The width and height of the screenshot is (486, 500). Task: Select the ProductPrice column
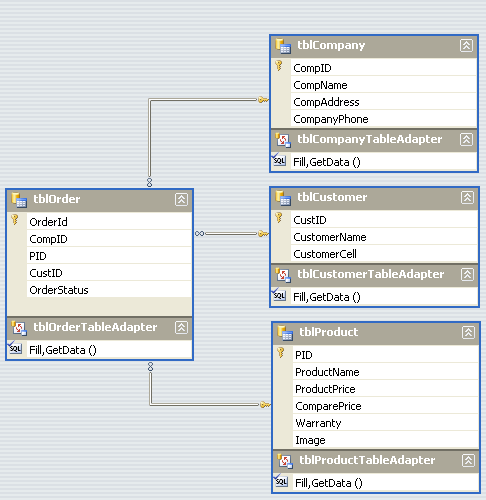click(x=386, y=389)
